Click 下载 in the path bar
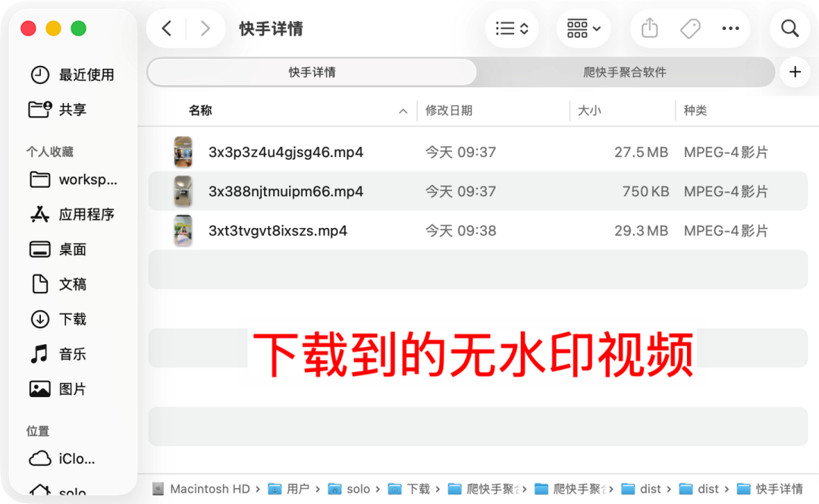This screenshot has height=504, width=819. pyautogui.click(x=419, y=489)
